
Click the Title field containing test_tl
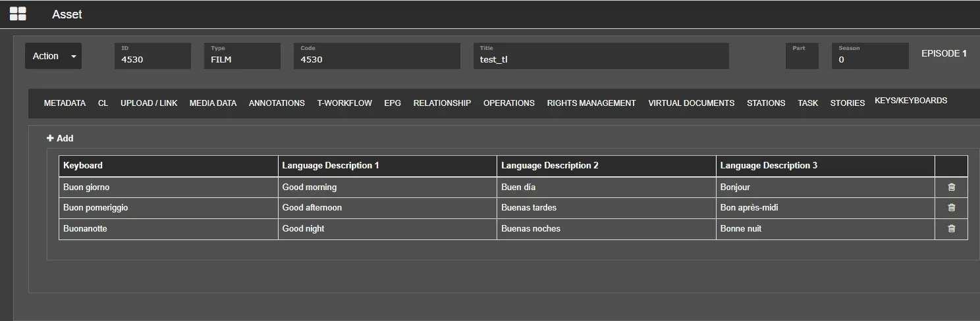coord(601,59)
